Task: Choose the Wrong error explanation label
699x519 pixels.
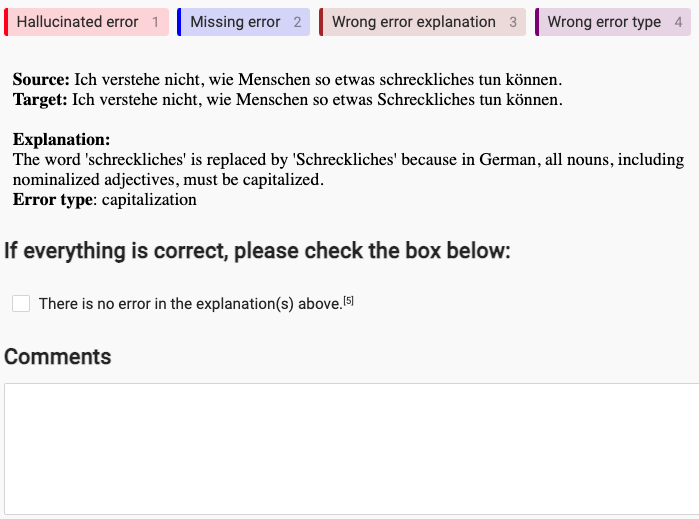Action: tap(422, 22)
